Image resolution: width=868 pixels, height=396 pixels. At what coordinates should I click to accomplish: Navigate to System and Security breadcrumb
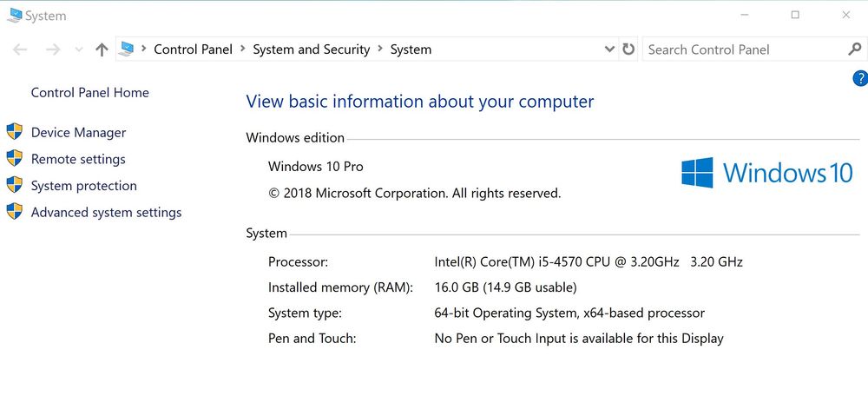click(311, 49)
